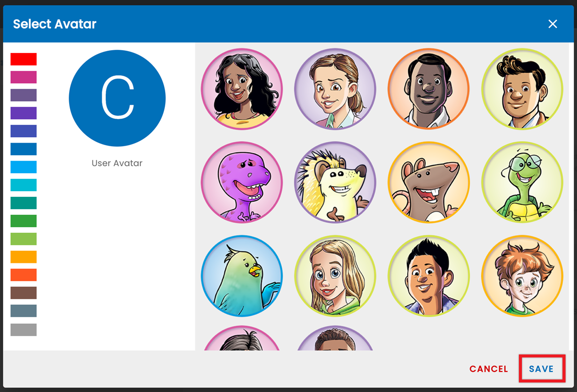Click the SAVE button
This screenshot has width=577, height=392.
coord(541,369)
